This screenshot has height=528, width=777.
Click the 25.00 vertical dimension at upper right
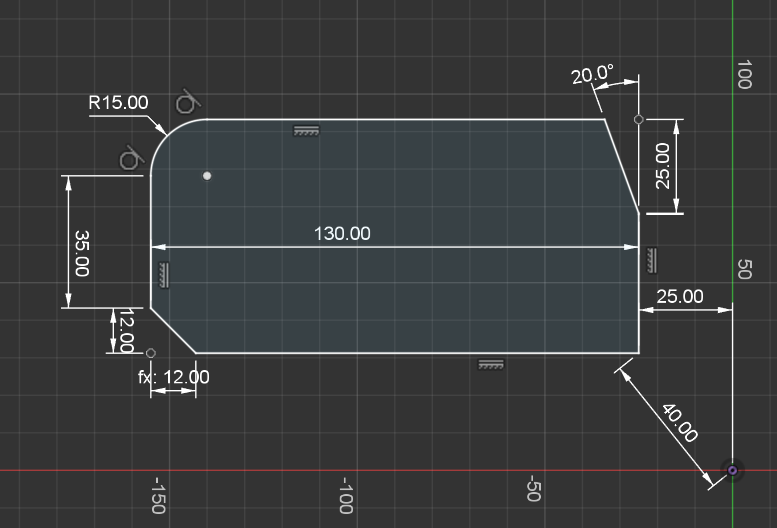(x=663, y=166)
